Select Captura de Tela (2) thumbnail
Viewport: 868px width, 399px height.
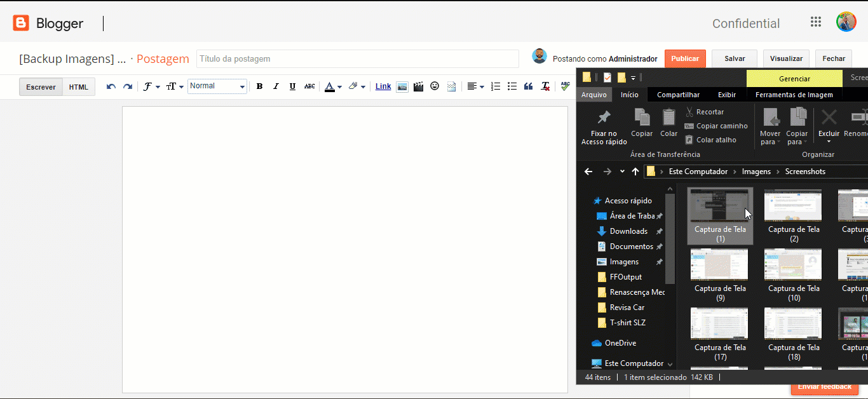pyautogui.click(x=794, y=215)
